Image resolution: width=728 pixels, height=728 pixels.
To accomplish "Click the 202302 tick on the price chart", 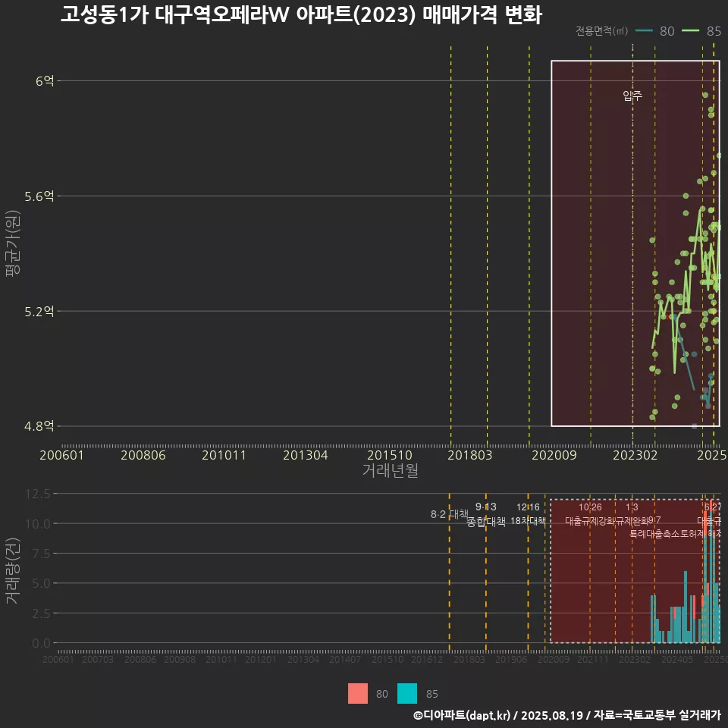I will tap(635, 455).
